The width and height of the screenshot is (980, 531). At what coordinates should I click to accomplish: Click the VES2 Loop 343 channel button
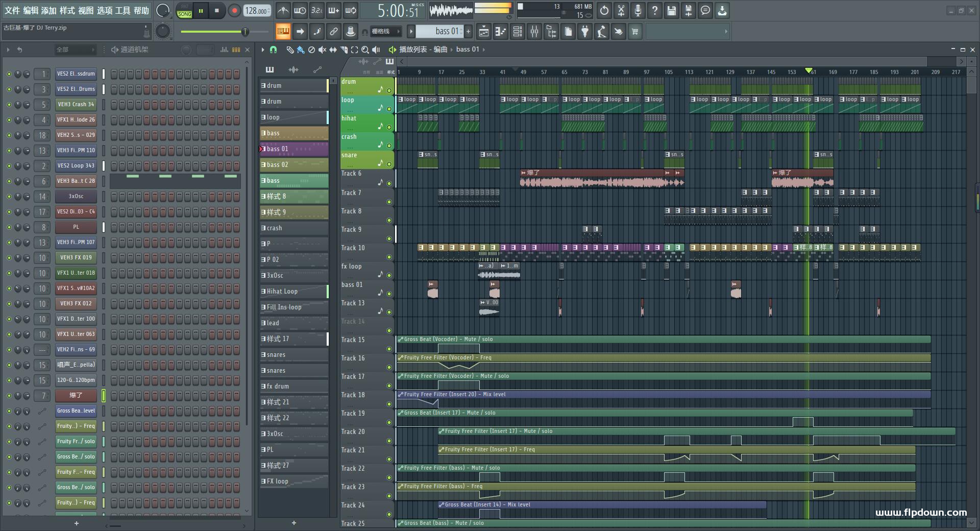pos(76,166)
